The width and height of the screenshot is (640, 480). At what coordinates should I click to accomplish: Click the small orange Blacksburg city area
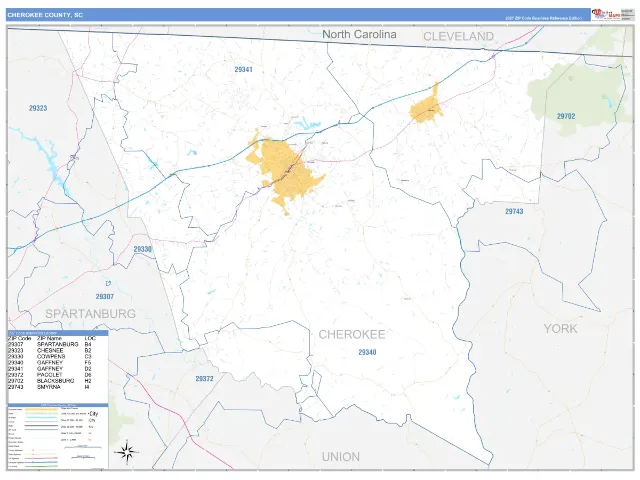coord(427,107)
